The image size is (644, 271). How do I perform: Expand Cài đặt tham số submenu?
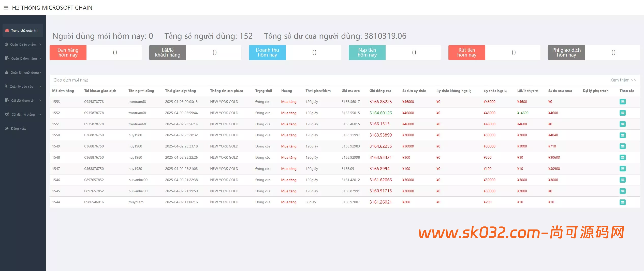click(23, 101)
